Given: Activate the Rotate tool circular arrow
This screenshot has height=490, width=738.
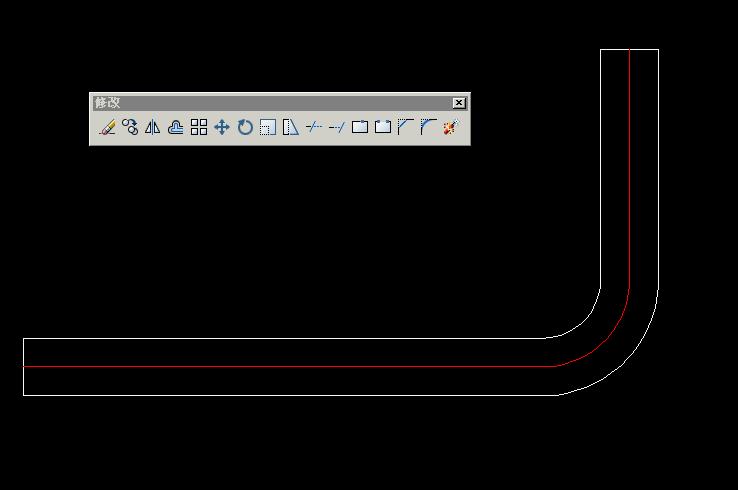Looking at the screenshot, I should click(245, 127).
